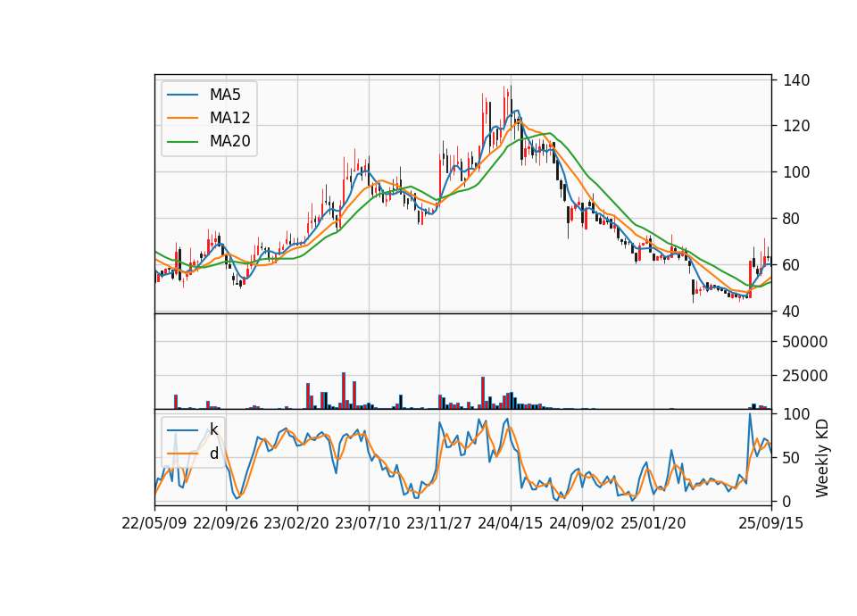Click the 25/09/15 date tick label
This screenshot has width=857, height=616.
pos(771,523)
